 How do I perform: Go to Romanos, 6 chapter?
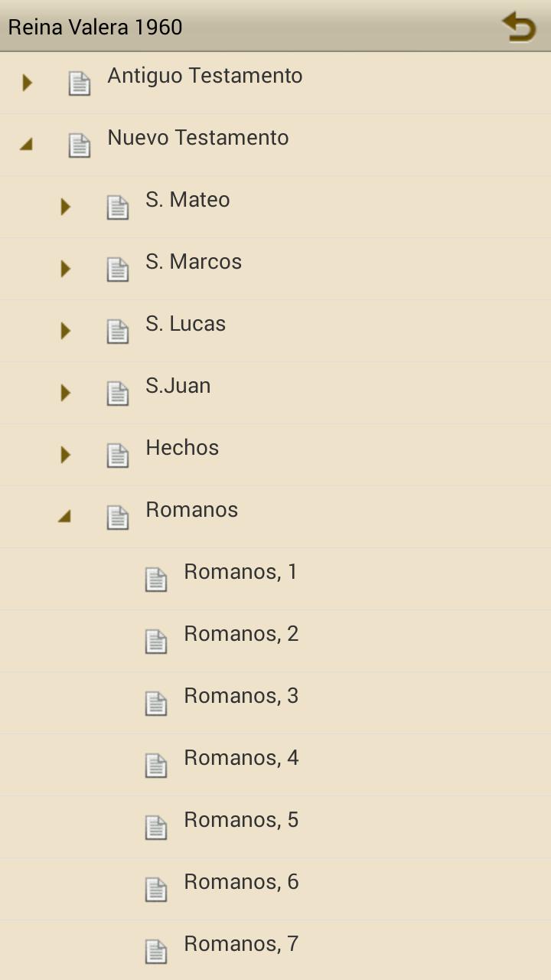coord(241,882)
